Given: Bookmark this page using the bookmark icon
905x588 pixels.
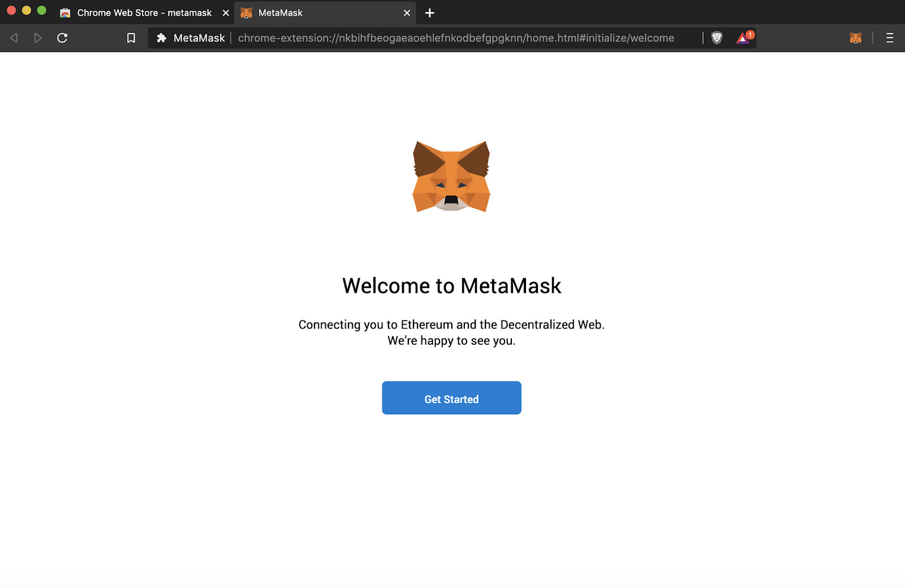Looking at the screenshot, I should (131, 38).
